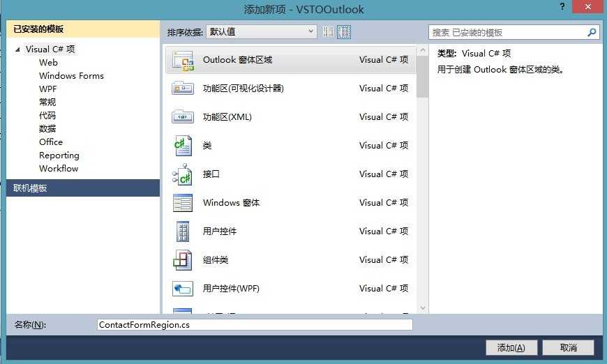Select the 常规 category
This screenshot has height=364, width=607.
(x=47, y=102)
